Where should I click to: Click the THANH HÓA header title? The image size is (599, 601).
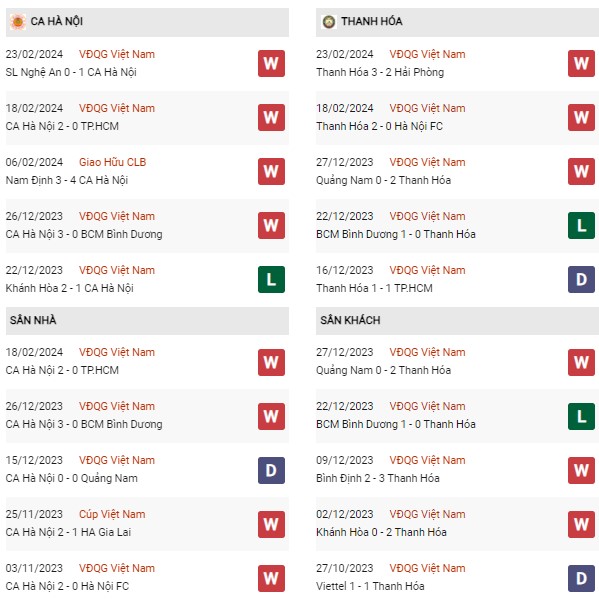point(372,21)
